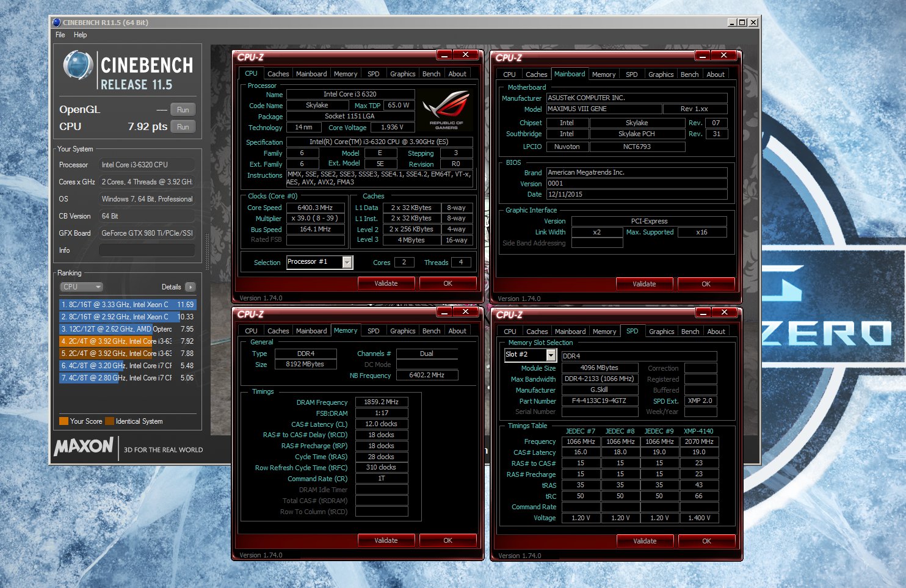Screen dimensions: 906x588
Task: Select ranking row 4C/8T @ 2.80 GHz
Action: (x=128, y=378)
